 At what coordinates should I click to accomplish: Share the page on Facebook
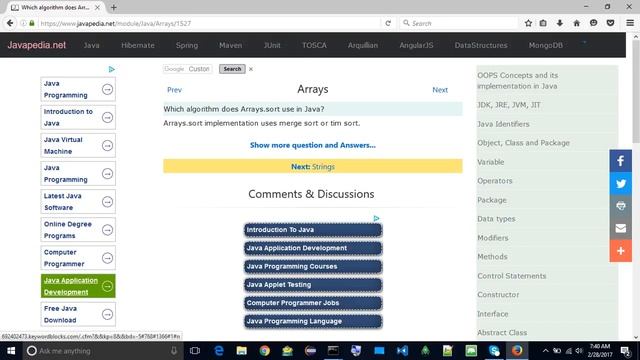pyautogui.click(x=620, y=161)
